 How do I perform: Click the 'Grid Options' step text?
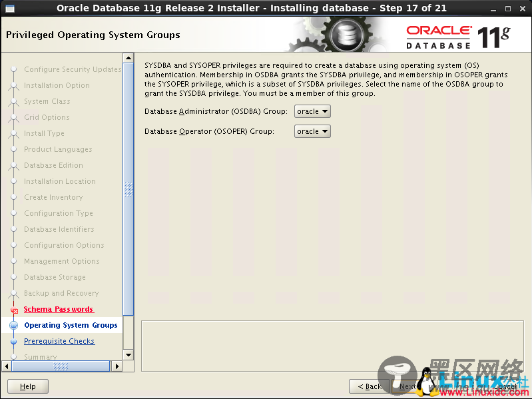coord(47,117)
